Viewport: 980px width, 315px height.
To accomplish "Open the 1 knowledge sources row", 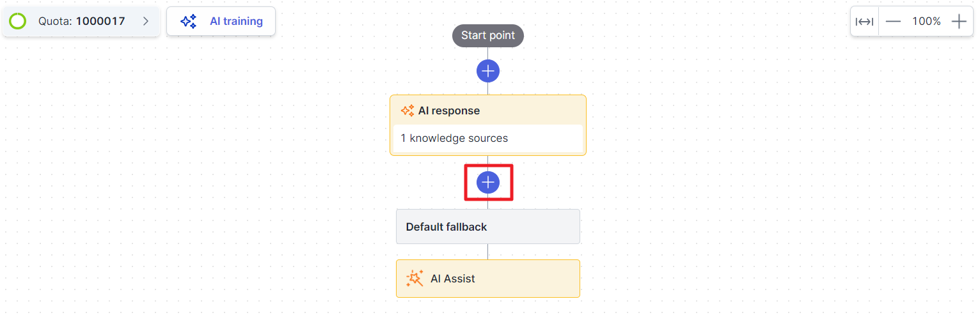I will pyautogui.click(x=454, y=138).
